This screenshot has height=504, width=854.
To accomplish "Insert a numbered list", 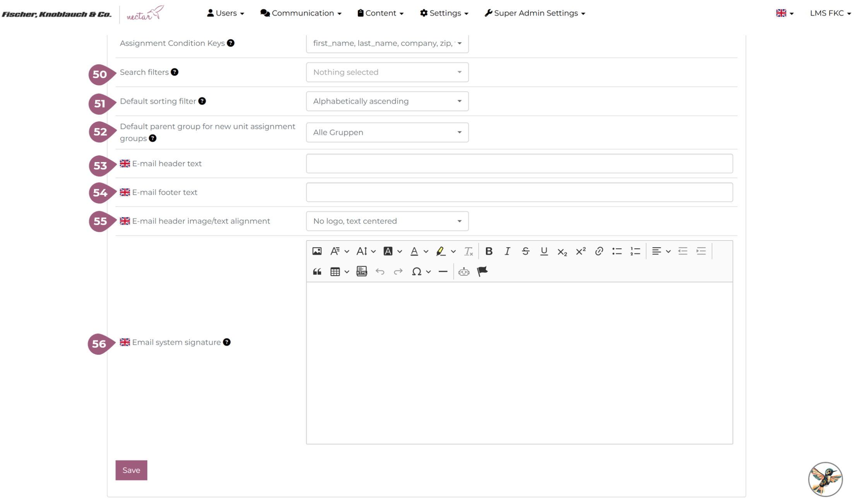I will (635, 251).
